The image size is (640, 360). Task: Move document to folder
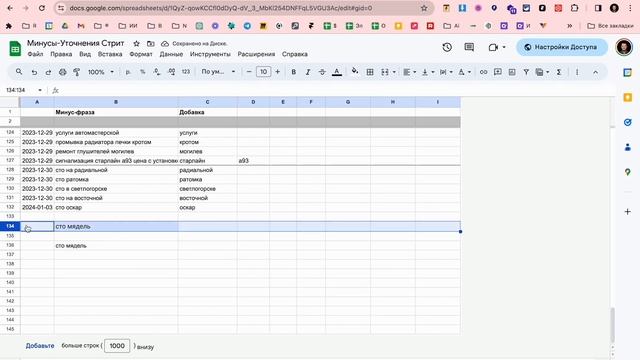click(151, 43)
